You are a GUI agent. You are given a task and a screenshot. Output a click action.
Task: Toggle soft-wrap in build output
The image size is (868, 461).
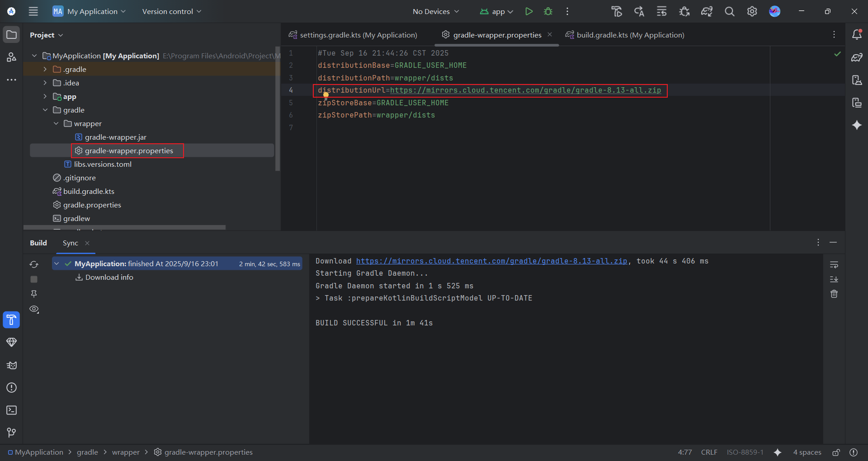coord(834,264)
